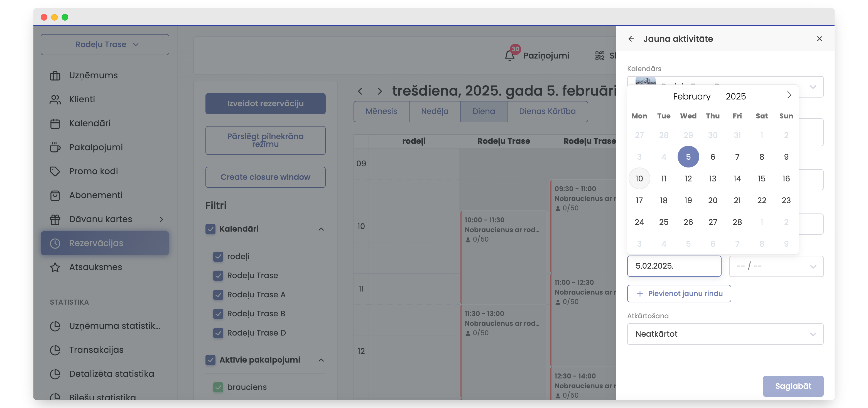The width and height of the screenshot is (868, 408).
Task: Open Promo kodi via its tag icon
Action: tap(55, 171)
